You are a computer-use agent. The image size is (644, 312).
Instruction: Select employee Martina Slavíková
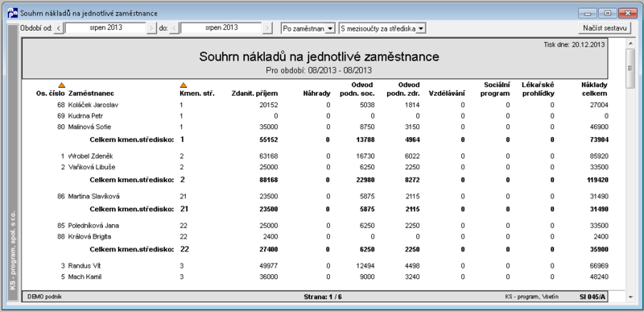(x=94, y=197)
